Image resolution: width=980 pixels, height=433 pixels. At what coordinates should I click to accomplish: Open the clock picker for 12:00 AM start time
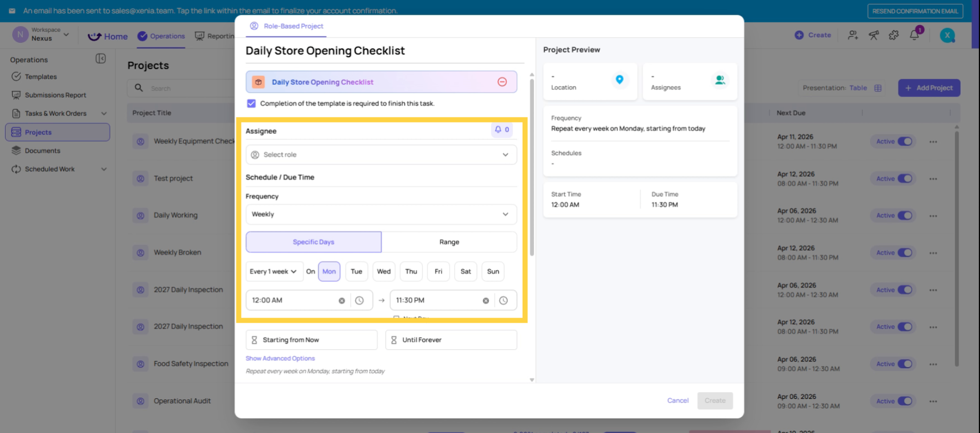[x=359, y=301]
